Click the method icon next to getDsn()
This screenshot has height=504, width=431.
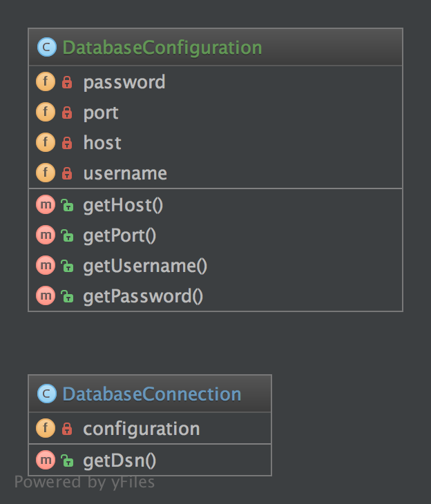46,461
